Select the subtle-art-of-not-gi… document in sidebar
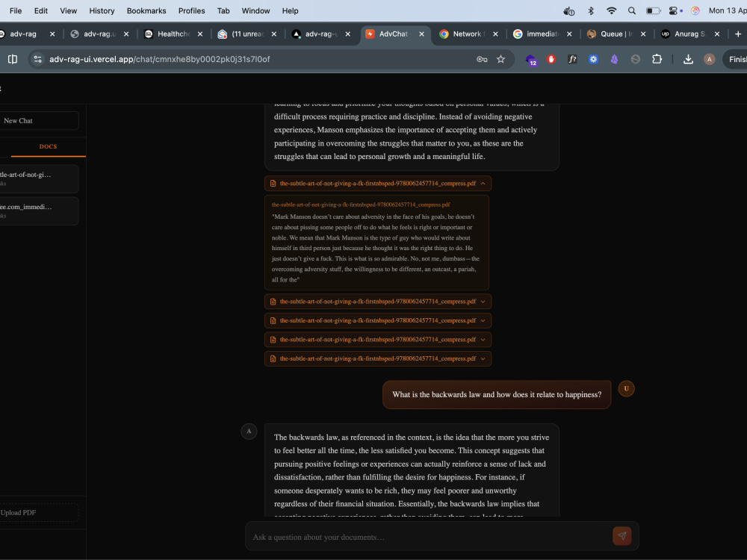Image resolution: width=747 pixels, height=560 pixels. tap(38, 178)
